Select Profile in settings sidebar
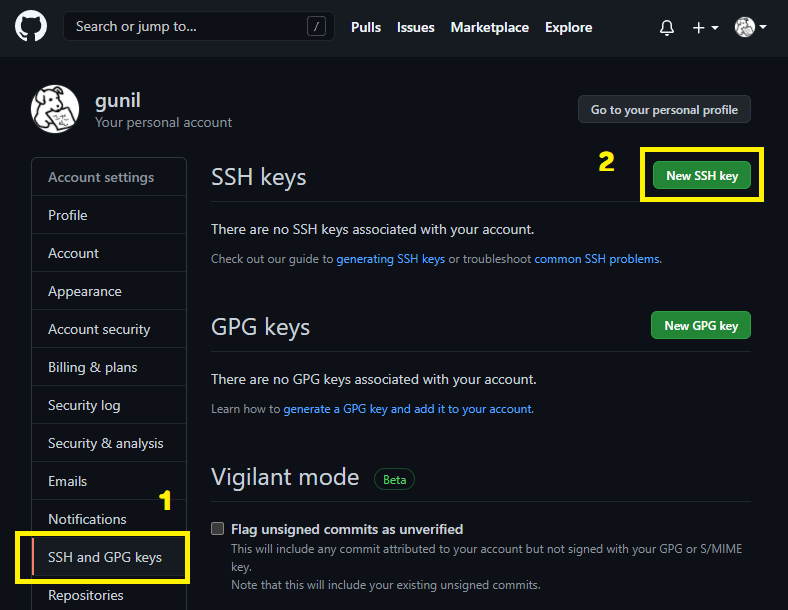 coord(109,215)
